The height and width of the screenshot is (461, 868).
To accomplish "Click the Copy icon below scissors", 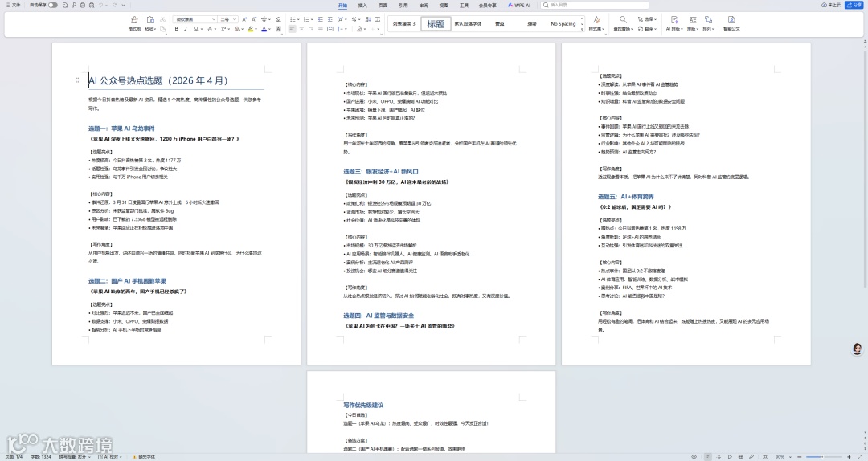I will 162,29.
